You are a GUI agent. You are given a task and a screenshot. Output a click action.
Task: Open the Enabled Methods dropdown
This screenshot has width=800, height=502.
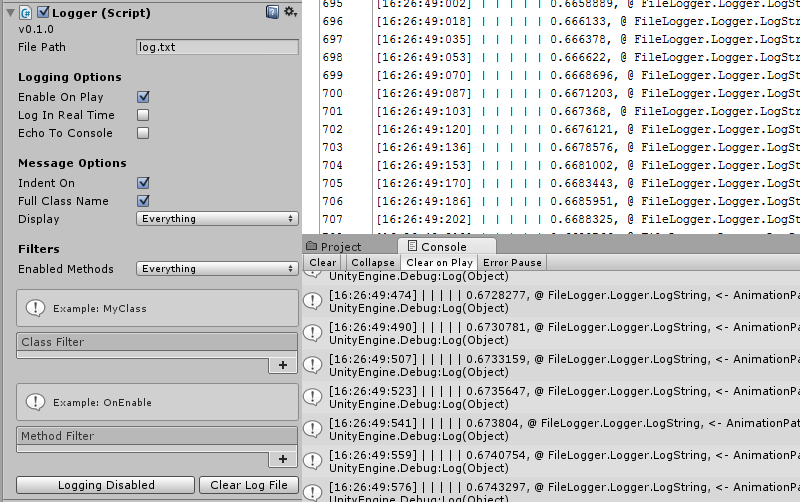(x=217, y=268)
